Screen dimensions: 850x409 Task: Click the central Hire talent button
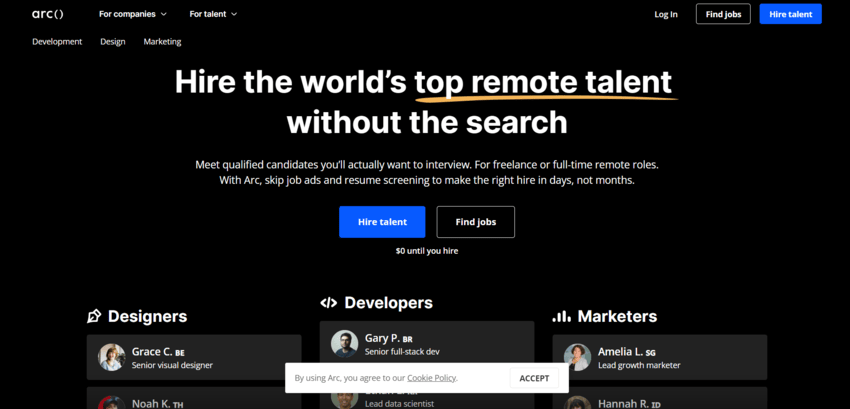382,222
